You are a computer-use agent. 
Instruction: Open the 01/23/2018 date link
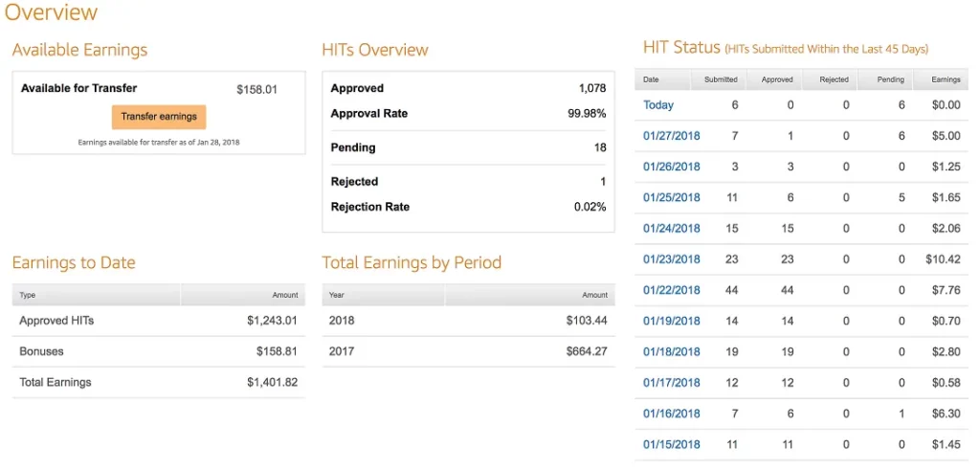[671, 259]
